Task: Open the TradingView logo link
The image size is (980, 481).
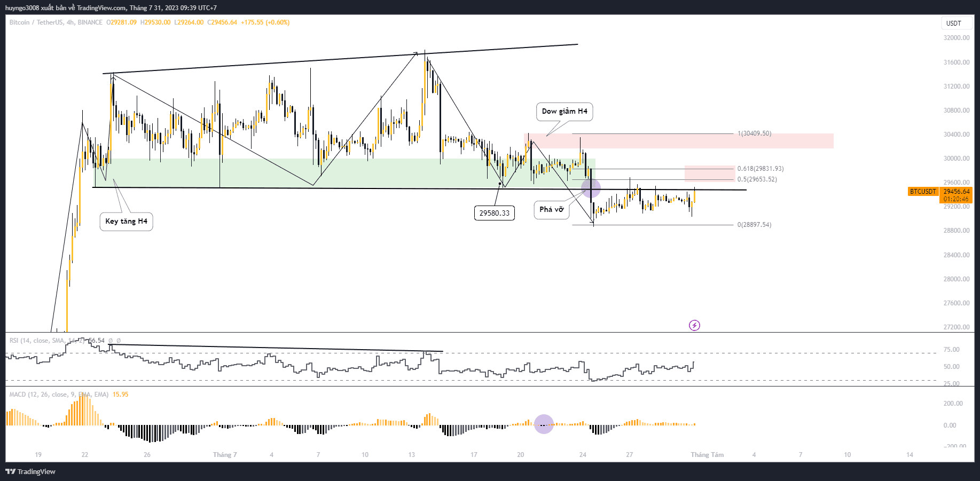Action: pos(30,471)
